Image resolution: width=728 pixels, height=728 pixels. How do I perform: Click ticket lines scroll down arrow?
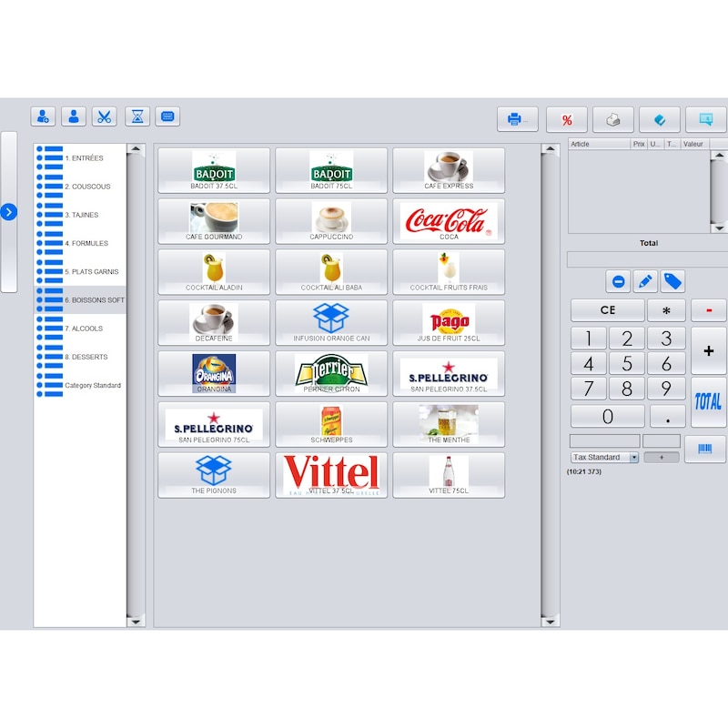tap(719, 228)
